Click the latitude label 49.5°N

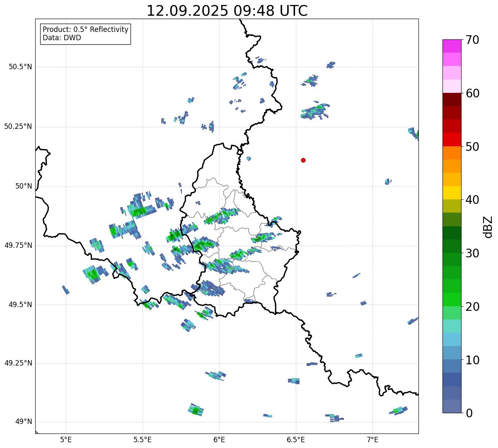coord(20,305)
